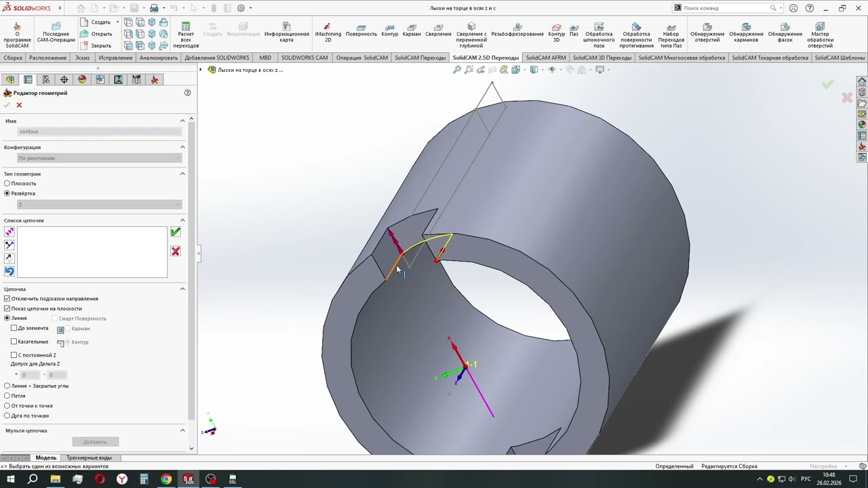
Task: Cancel geometry editor with red X
Action: pos(19,105)
